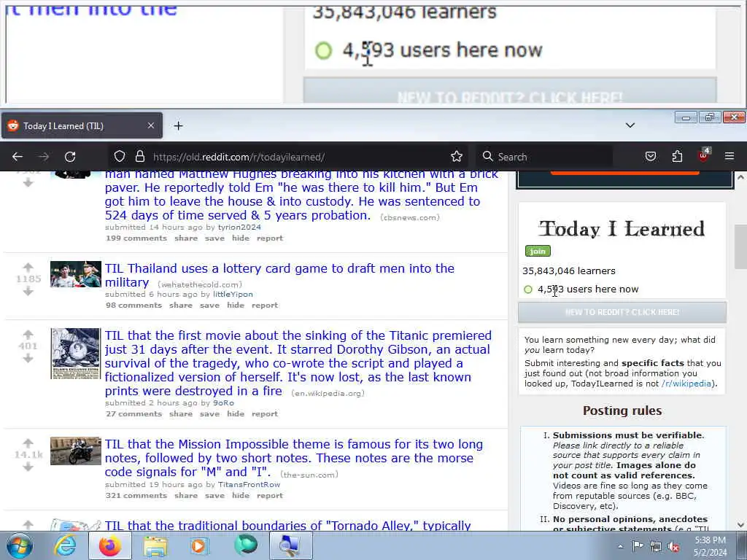Bookmark this page with the star icon
Image resolution: width=747 pixels, height=560 pixels.
[457, 157]
